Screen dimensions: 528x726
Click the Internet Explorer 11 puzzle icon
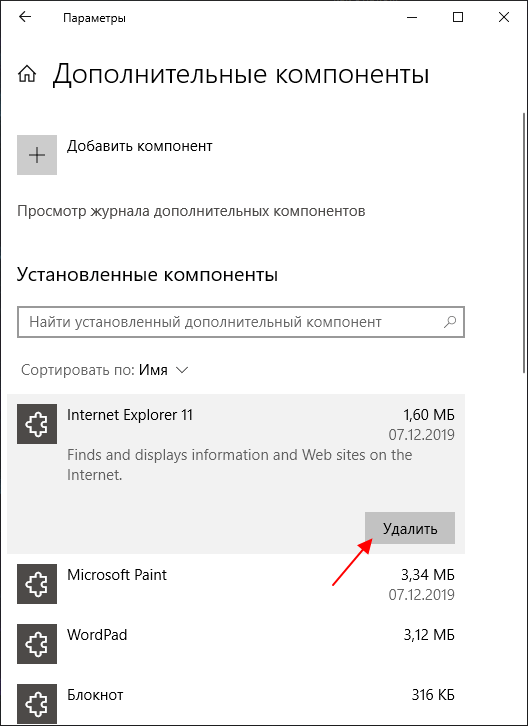click(37, 424)
